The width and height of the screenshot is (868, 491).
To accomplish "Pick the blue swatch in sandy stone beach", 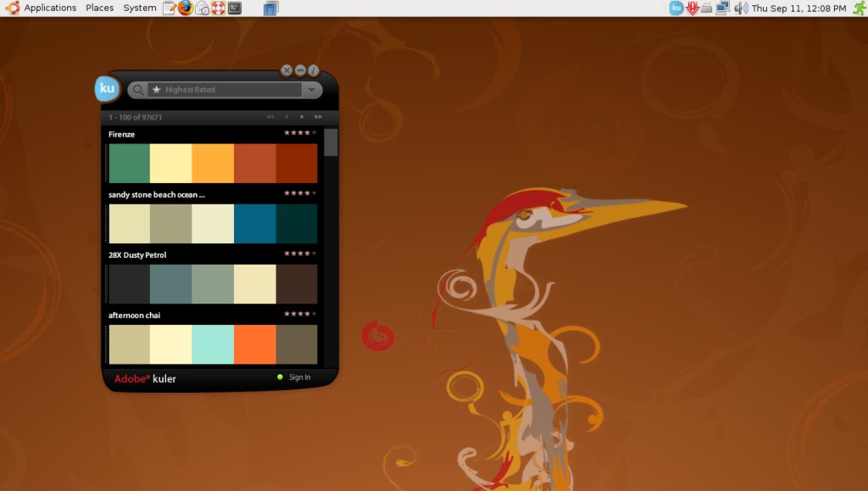I will [x=255, y=224].
